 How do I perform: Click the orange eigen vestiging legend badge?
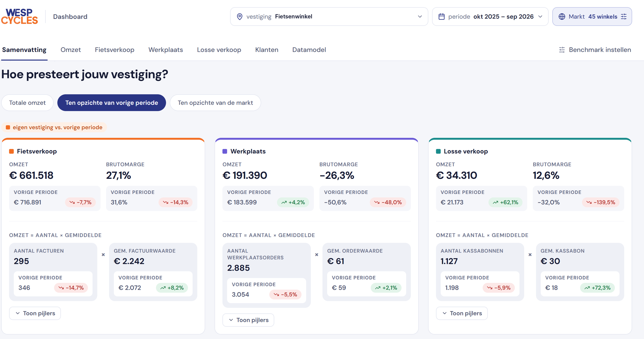pos(54,127)
